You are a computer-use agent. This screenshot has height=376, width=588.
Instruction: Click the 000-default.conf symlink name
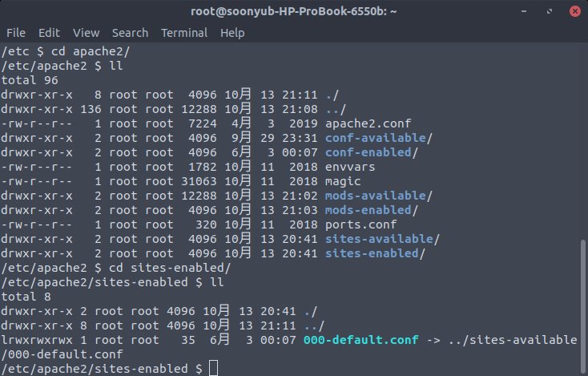tap(360, 340)
